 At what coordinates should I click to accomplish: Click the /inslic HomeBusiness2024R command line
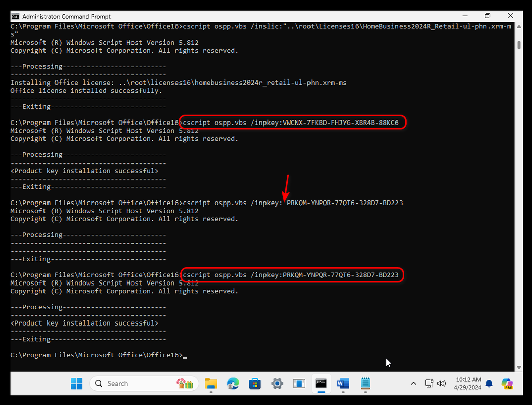point(260,30)
